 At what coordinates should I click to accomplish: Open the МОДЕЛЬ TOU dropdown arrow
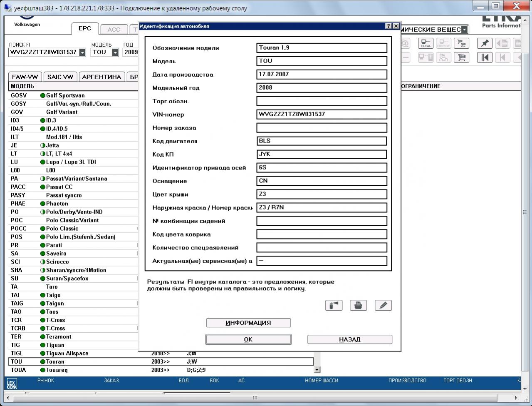coord(115,52)
